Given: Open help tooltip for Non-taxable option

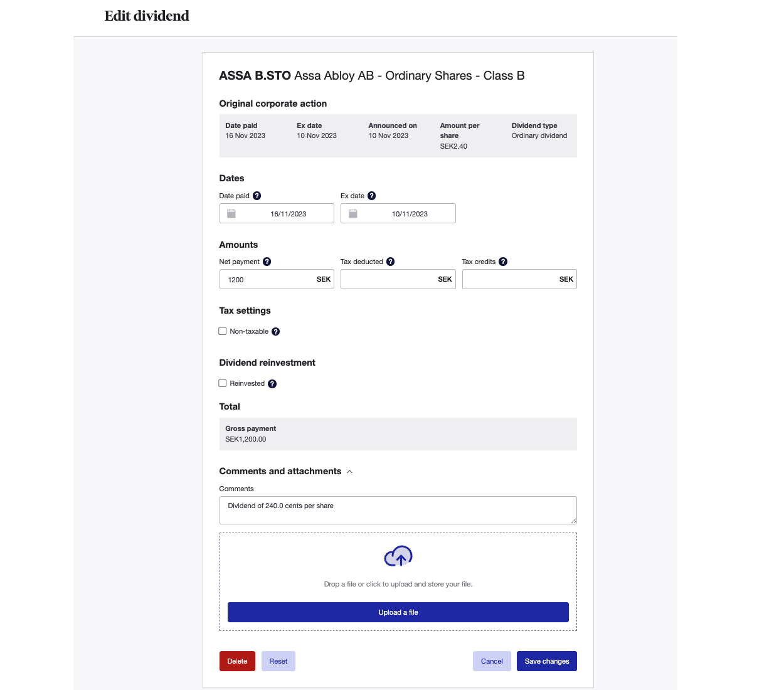Looking at the screenshot, I should tap(275, 331).
